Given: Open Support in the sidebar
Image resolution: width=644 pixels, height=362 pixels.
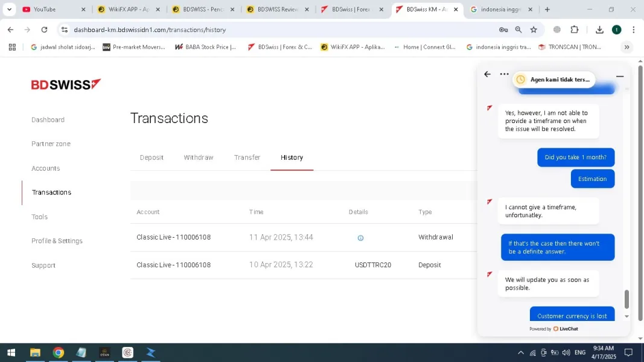Looking at the screenshot, I should point(43,265).
